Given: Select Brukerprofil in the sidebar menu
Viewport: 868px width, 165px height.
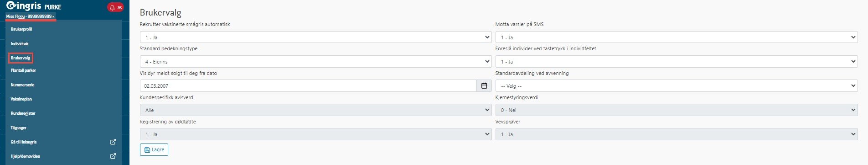Looking at the screenshot, I should tap(21, 29).
